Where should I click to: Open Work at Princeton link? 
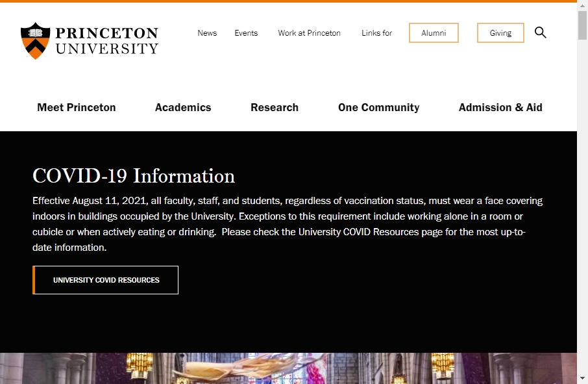[x=309, y=33]
